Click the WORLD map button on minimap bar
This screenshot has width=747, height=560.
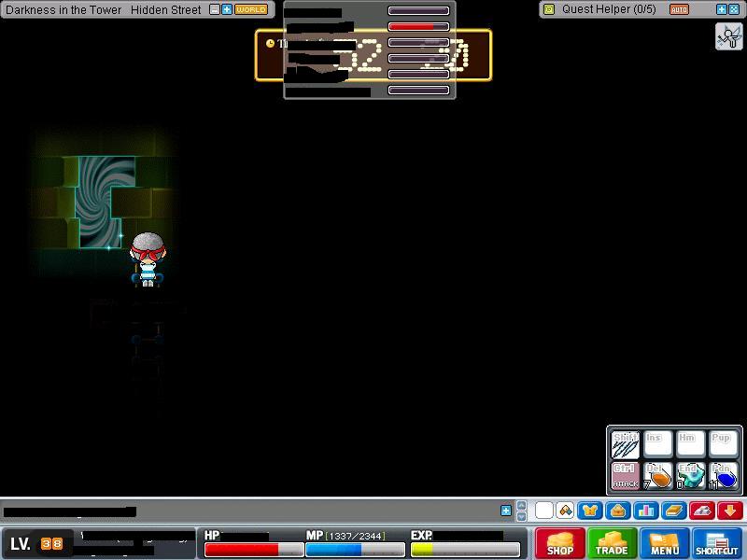point(251,9)
